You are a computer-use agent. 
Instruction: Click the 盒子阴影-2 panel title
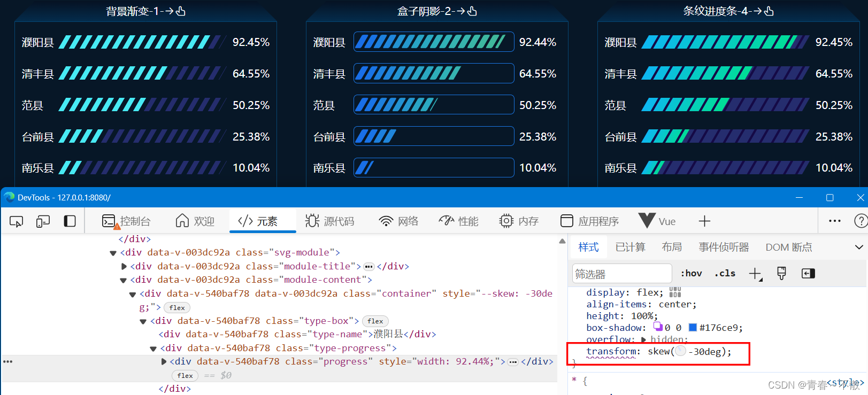click(437, 11)
